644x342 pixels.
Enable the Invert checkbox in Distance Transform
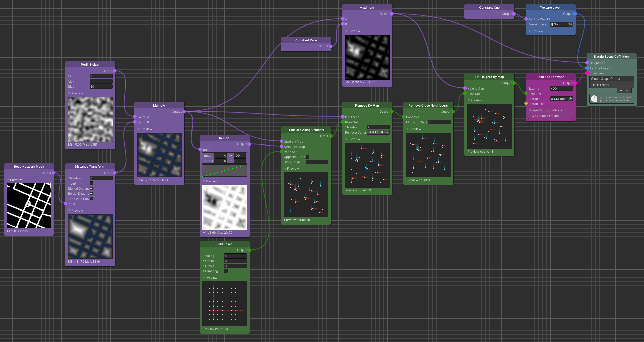[91, 183]
